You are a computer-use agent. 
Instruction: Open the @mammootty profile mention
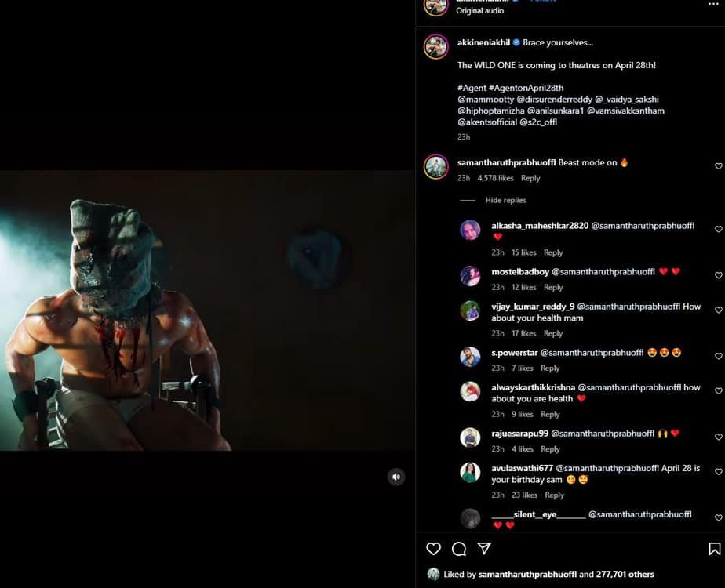(486, 100)
